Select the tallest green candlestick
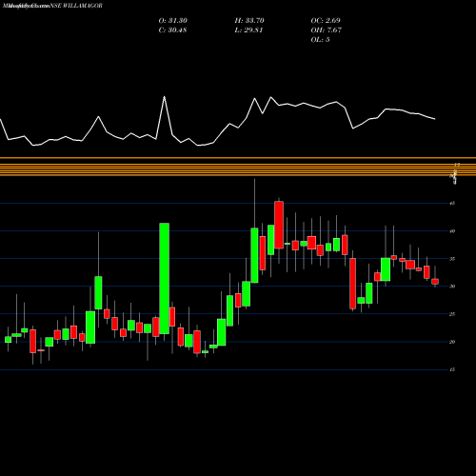This screenshot has width=476, height=476. (164, 278)
